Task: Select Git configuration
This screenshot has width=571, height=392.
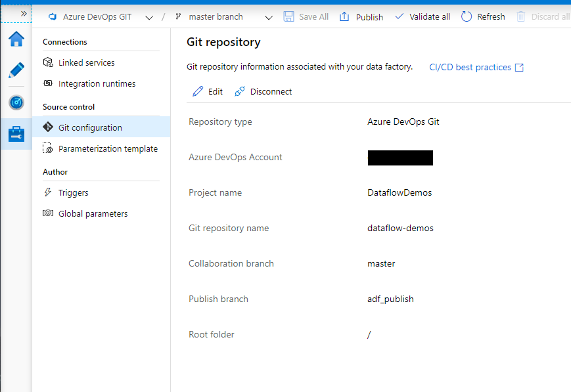Action: 101,127
